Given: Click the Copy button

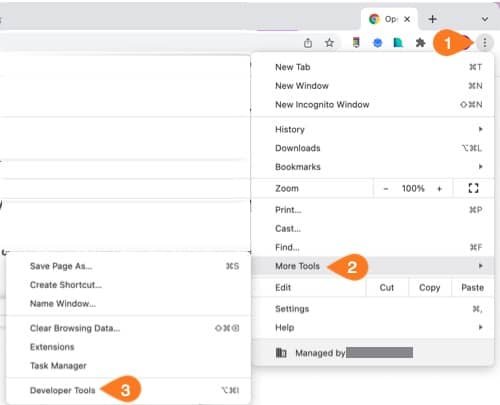Looking at the screenshot, I should (x=430, y=287).
